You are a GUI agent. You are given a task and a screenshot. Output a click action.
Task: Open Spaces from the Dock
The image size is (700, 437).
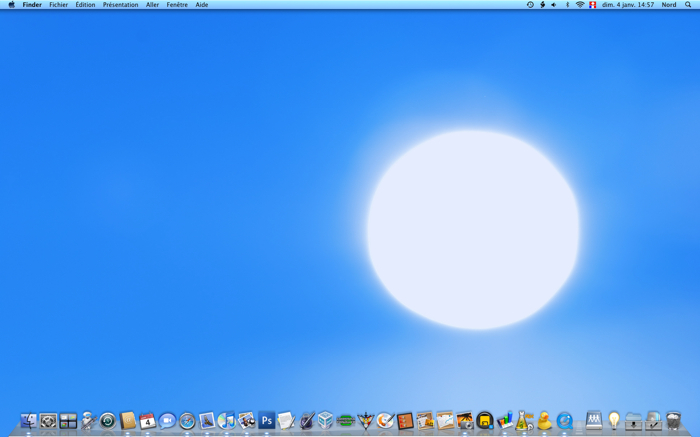(x=68, y=421)
